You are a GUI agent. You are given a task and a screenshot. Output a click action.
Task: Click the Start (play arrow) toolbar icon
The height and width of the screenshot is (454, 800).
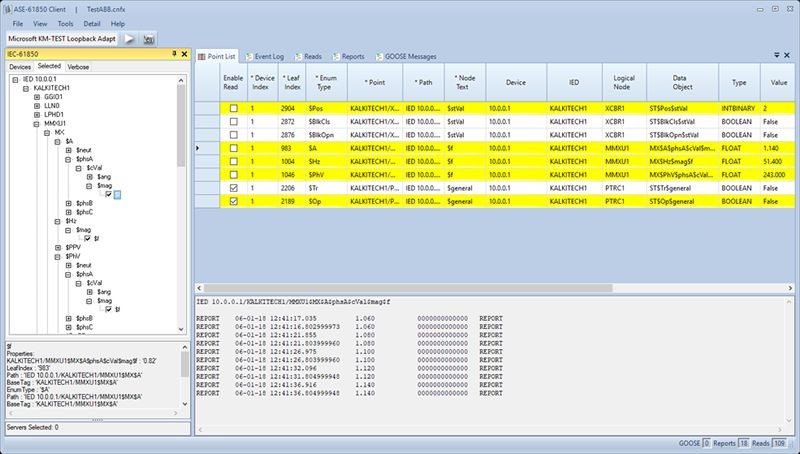131,37
